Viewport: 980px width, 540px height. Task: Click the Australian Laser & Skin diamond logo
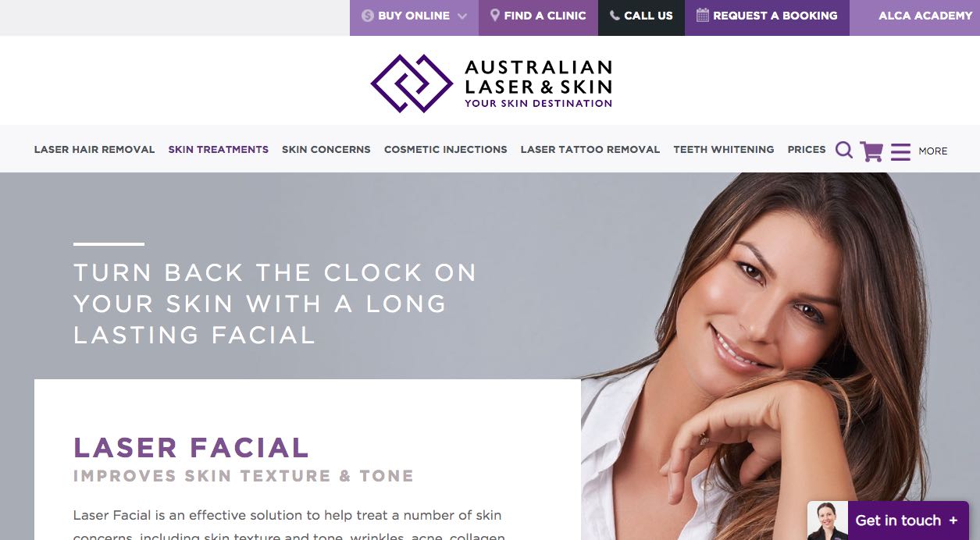pos(412,83)
